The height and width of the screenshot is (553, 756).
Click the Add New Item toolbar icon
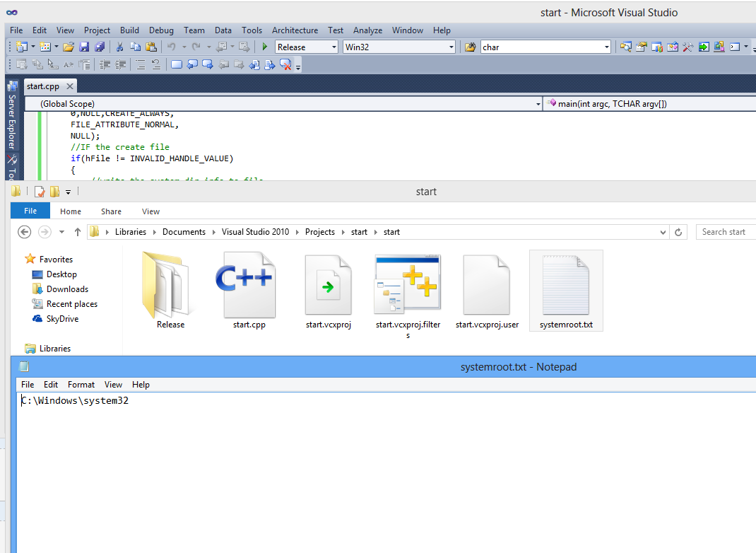pos(45,47)
